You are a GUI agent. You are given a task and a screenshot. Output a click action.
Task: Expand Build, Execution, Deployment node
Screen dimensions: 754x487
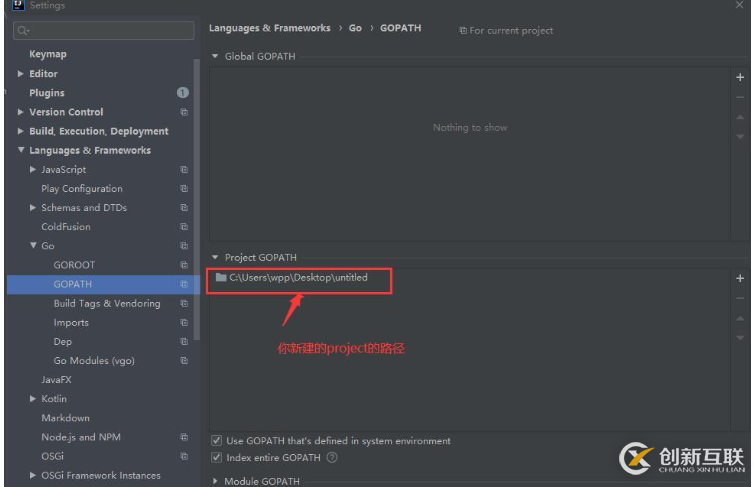coord(20,131)
